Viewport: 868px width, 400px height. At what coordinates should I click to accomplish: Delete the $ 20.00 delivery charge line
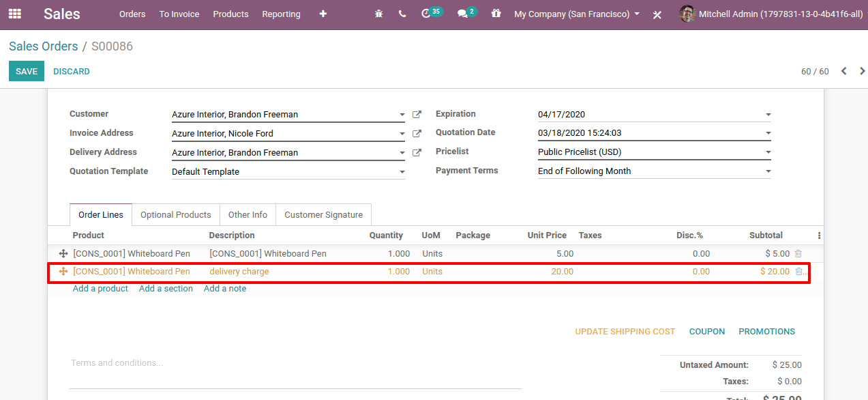tap(799, 271)
